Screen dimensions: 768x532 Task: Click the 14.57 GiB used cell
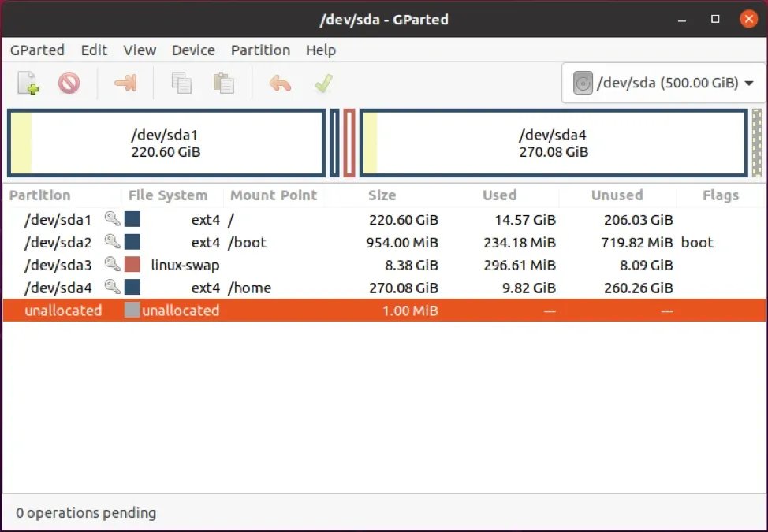pos(525,220)
